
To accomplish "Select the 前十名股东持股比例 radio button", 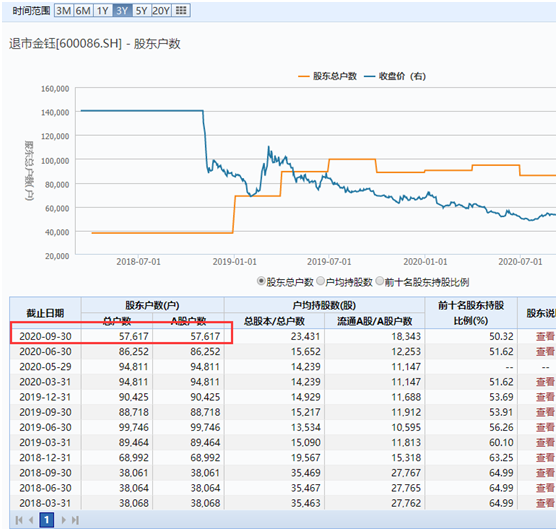I will click(x=380, y=281).
